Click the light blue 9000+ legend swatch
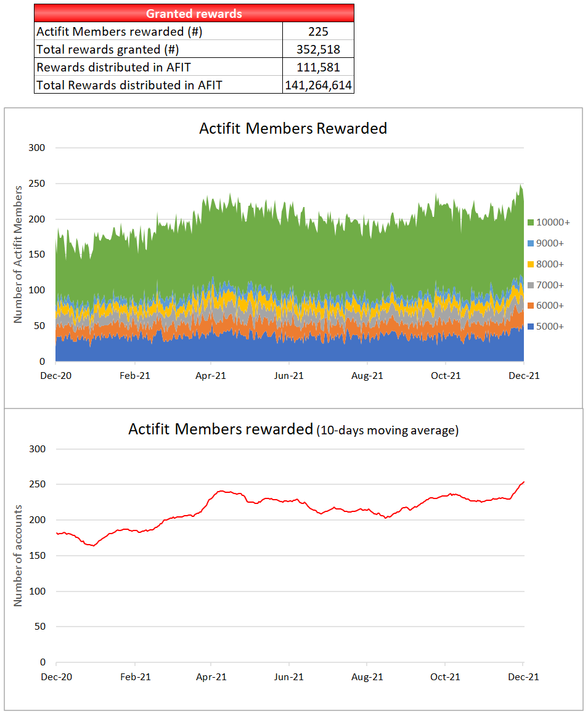The image size is (588, 719). (x=531, y=243)
